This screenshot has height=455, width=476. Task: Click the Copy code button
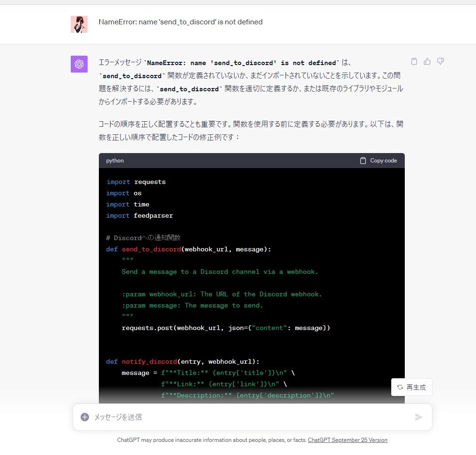pos(379,161)
